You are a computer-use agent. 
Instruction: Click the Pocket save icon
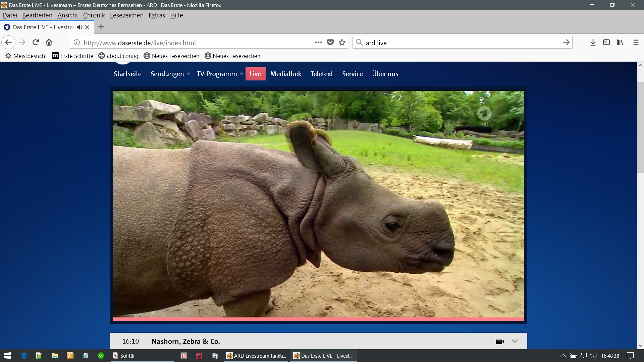pyautogui.click(x=330, y=43)
